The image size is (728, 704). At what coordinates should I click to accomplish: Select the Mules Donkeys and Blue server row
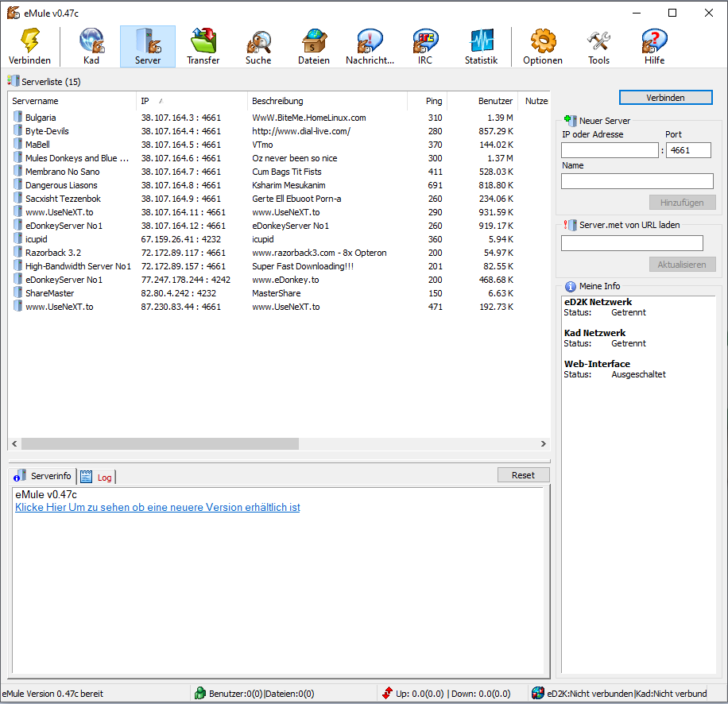279,158
